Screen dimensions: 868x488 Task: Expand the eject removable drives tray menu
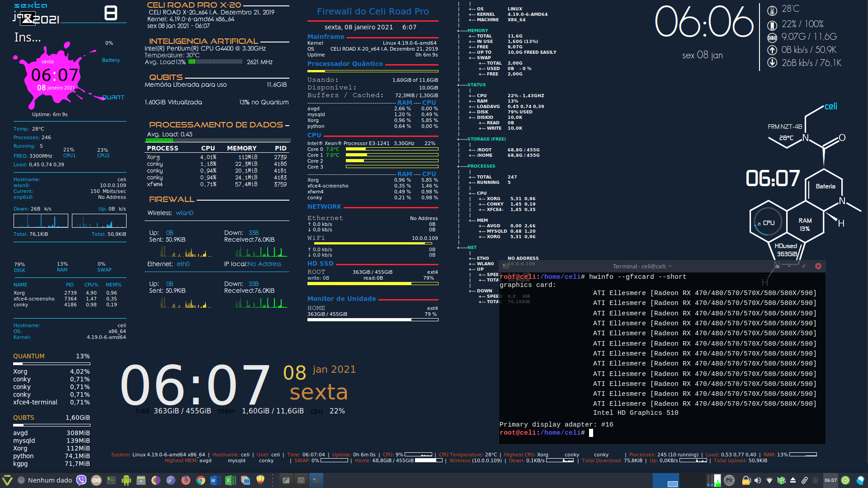(793, 480)
